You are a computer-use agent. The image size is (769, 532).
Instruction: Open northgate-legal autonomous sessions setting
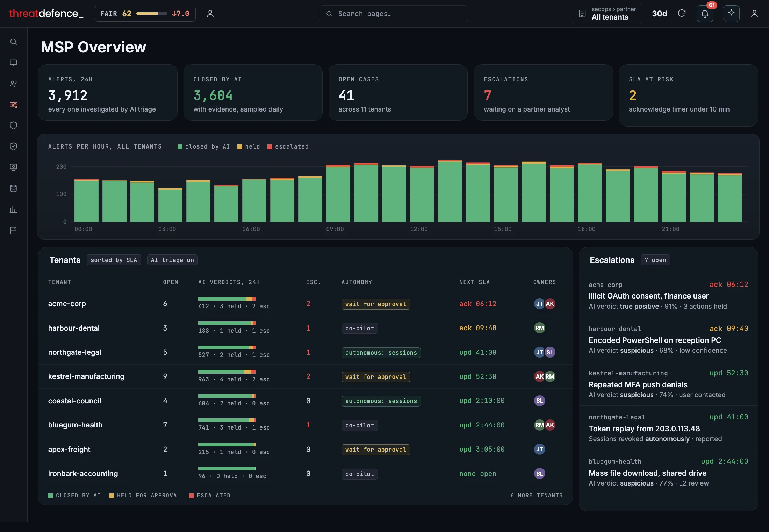(x=381, y=352)
